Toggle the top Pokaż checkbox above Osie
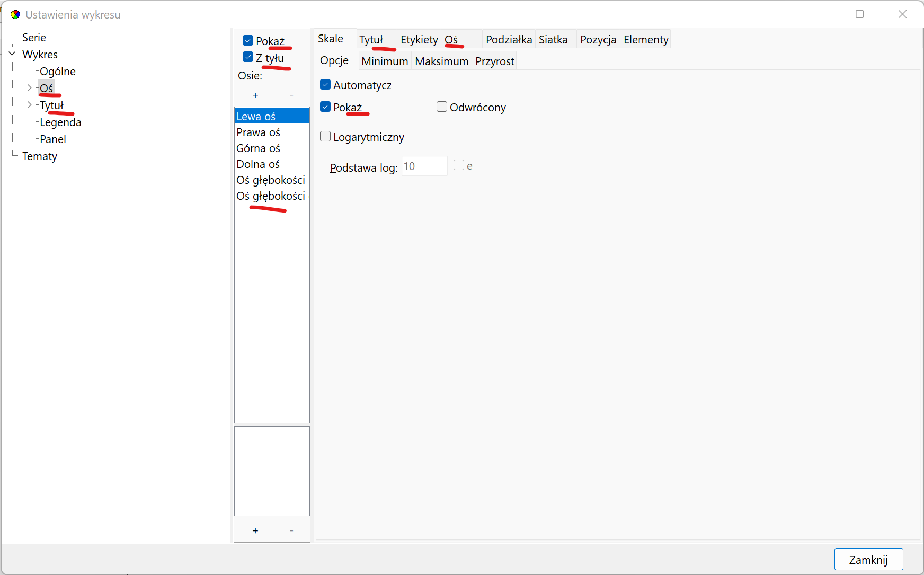This screenshot has height=575, width=924. [x=248, y=40]
